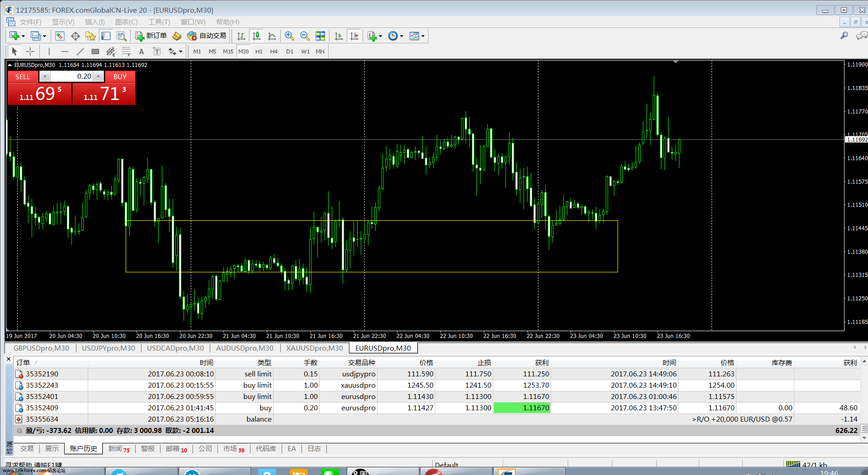This screenshot has width=868, height=475.
Task: Open the templates dropdown
Action: (416, 36)
